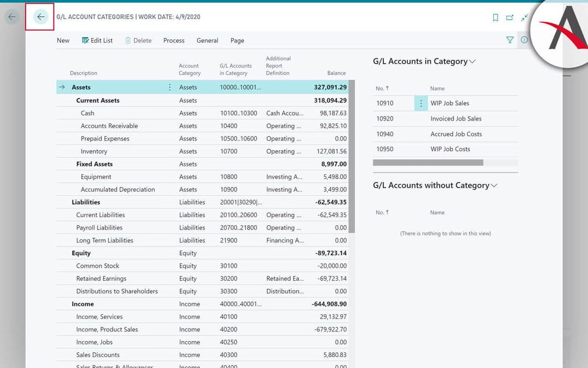Screen dimensions: 588x368
Task: Open the Page menu
Action: coord(237,40)
